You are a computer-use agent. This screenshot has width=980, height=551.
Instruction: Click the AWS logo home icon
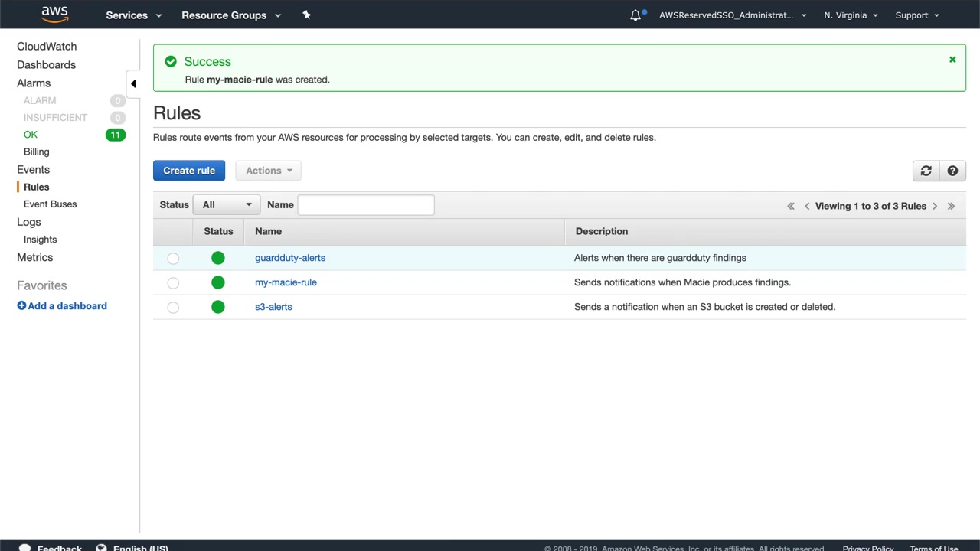pyautogui.click(x=54, y=15)
